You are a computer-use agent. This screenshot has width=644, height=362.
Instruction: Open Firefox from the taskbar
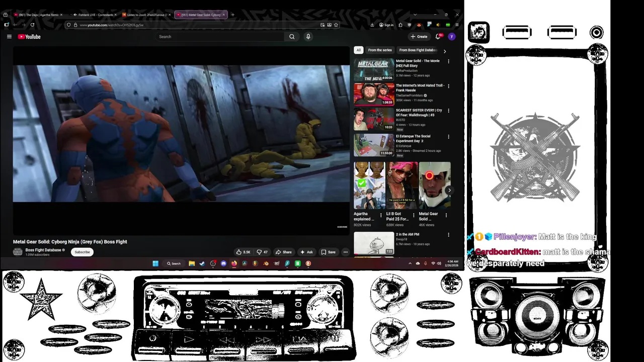tap(234, 263)
